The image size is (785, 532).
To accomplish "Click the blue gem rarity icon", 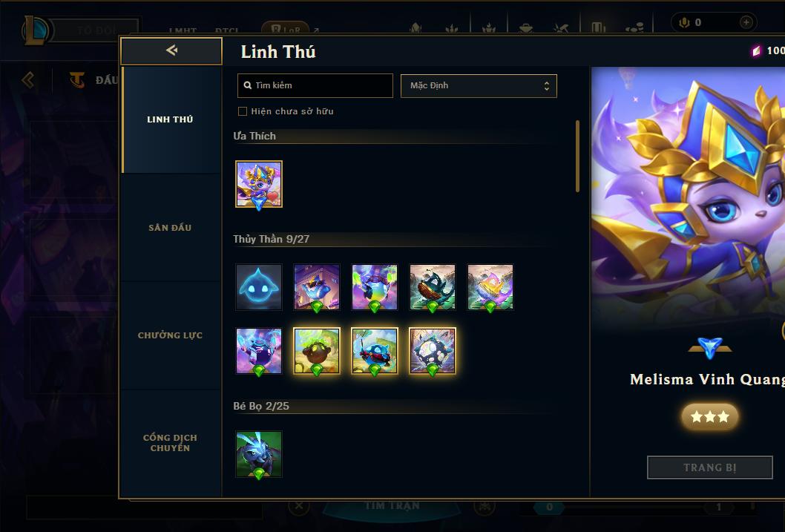I will pyautogui.click(x=710, y=348).
